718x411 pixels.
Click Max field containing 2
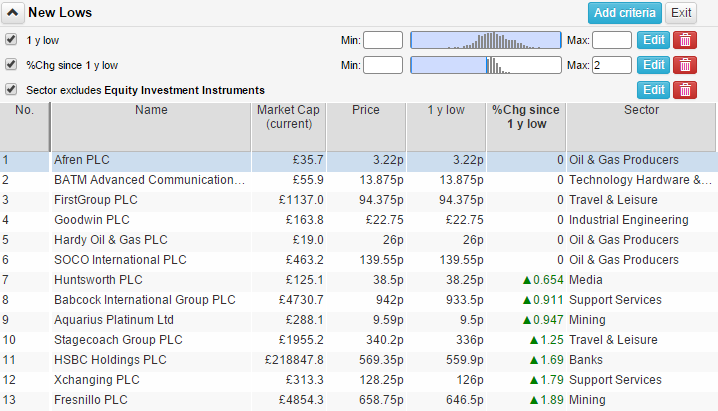pyautogui.click(x=612, y=65)
